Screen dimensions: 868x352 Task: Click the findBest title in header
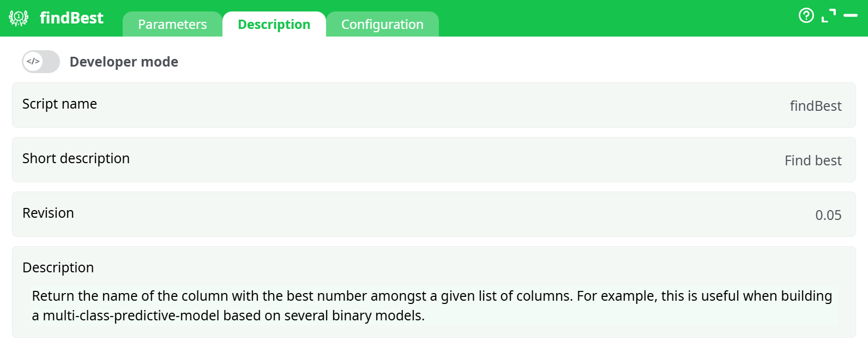pos(71,18)
